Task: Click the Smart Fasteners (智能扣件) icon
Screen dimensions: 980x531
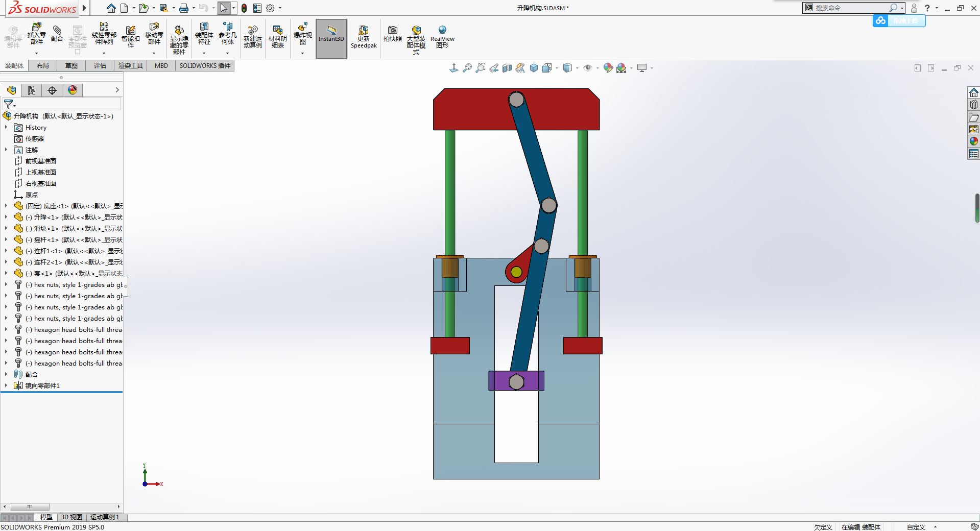Action: (131, 37)
